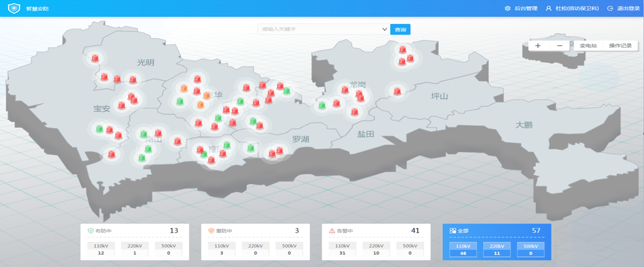Click the user avatar icon beside 杜松
This screenshot has width=644, height=267.
pyautogui.click(x=548, y=8)
